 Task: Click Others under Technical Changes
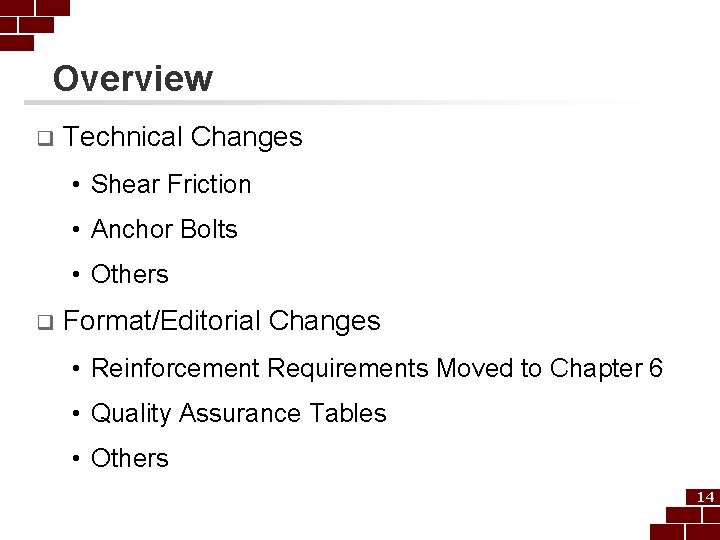point(129,274)
